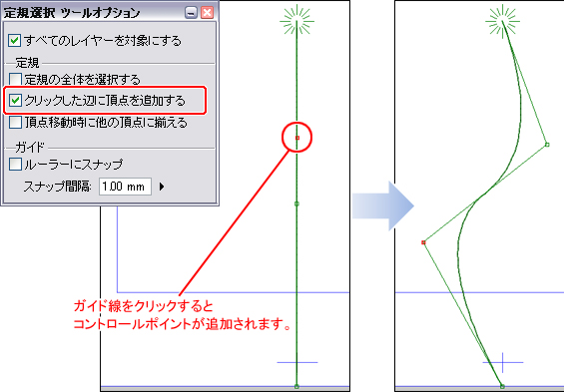Click the 定規選択 ツールオプション title bar
Image resolution: width=564 pixels, height=392 pixels.
click(x=93, y=13)
